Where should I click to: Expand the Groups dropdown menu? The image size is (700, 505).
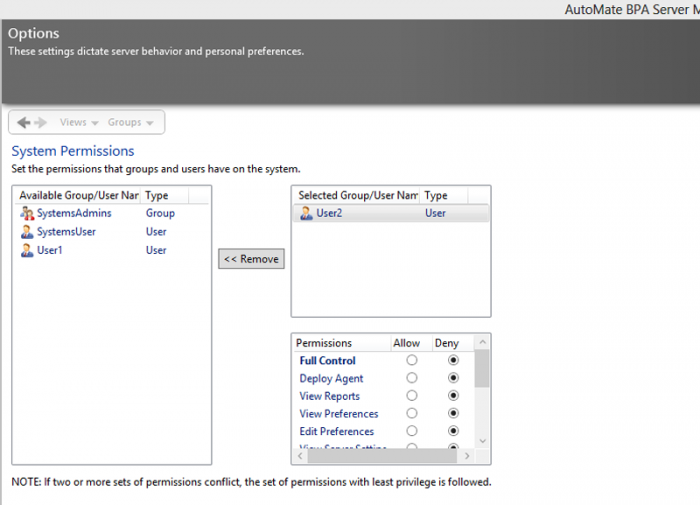tap(130, 122)
